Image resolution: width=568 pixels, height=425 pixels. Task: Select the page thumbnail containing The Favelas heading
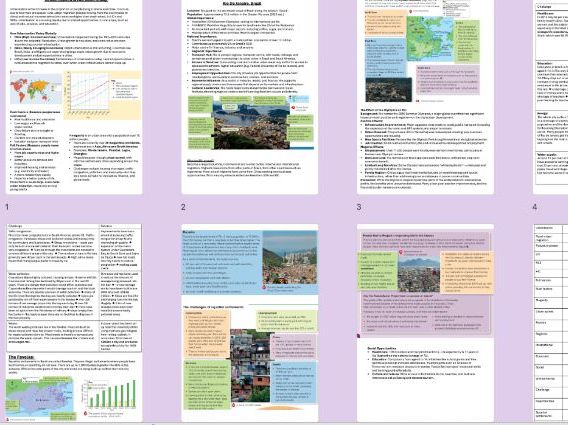pyautogui.click(x=74, y=322)
